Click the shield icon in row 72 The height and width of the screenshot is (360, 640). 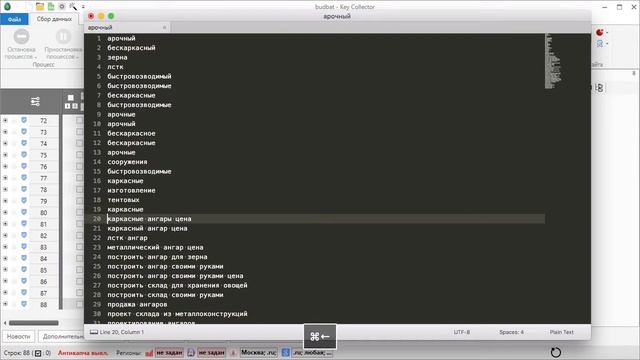pyautogui.click(x=24, y=120)
